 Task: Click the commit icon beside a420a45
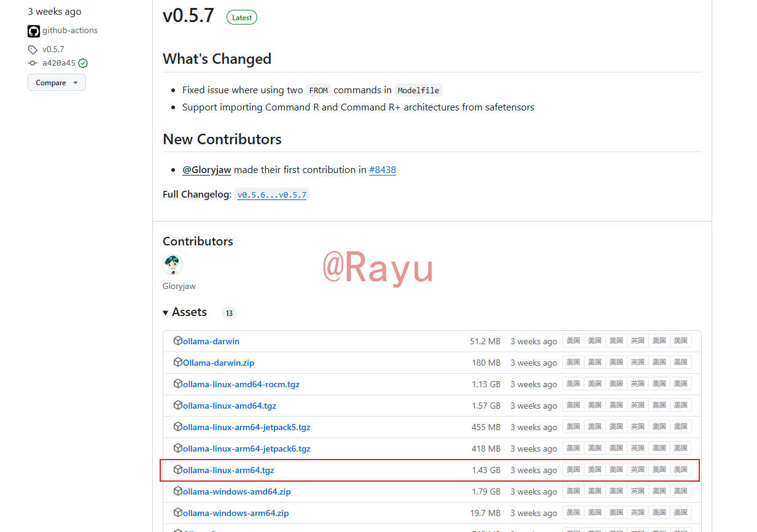pos(33,63)
